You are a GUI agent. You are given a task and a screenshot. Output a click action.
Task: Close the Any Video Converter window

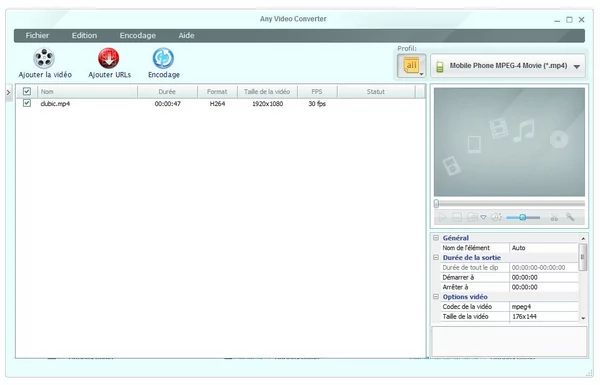point(582,20)
